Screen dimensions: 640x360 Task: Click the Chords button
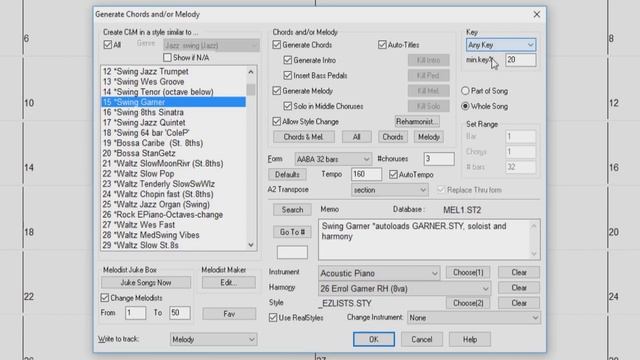pos(393,137)
